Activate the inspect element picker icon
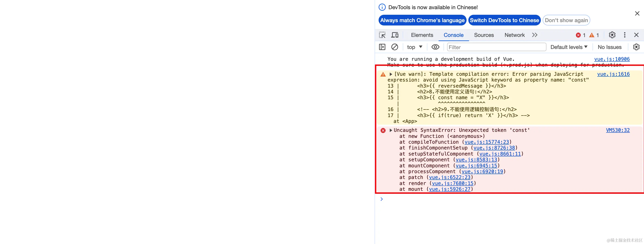644x244 pixels. (x=382, y=35)
